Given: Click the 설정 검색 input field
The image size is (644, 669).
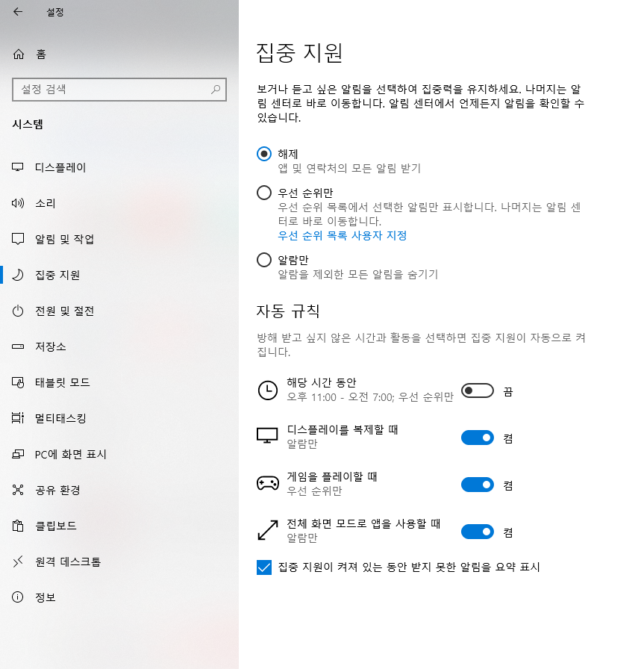Looking at the screenshot, I should point(119,90).
